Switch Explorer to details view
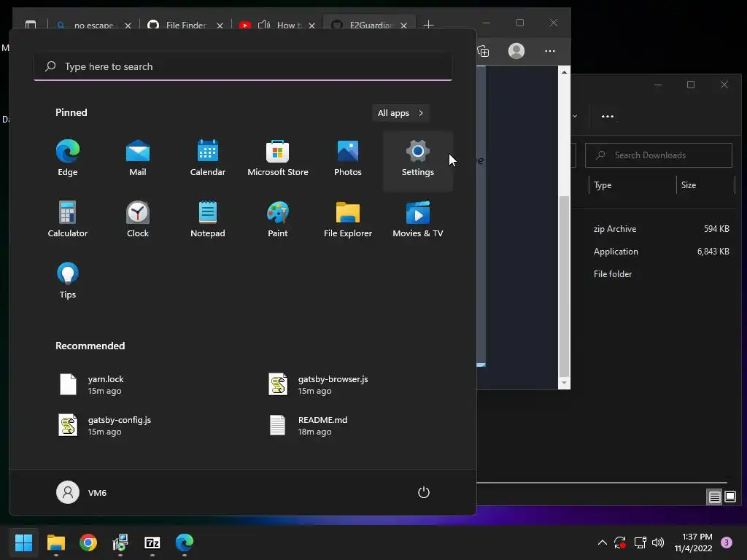 [x=714, y=497]
